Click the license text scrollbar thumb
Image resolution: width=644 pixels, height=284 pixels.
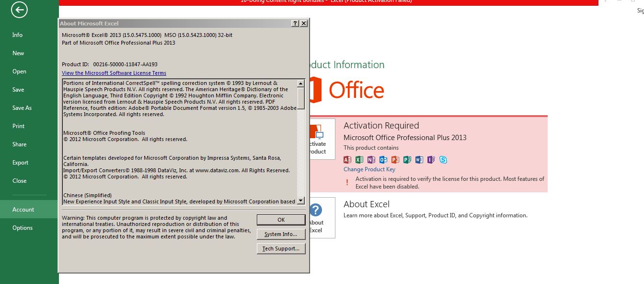pos(301,98)
